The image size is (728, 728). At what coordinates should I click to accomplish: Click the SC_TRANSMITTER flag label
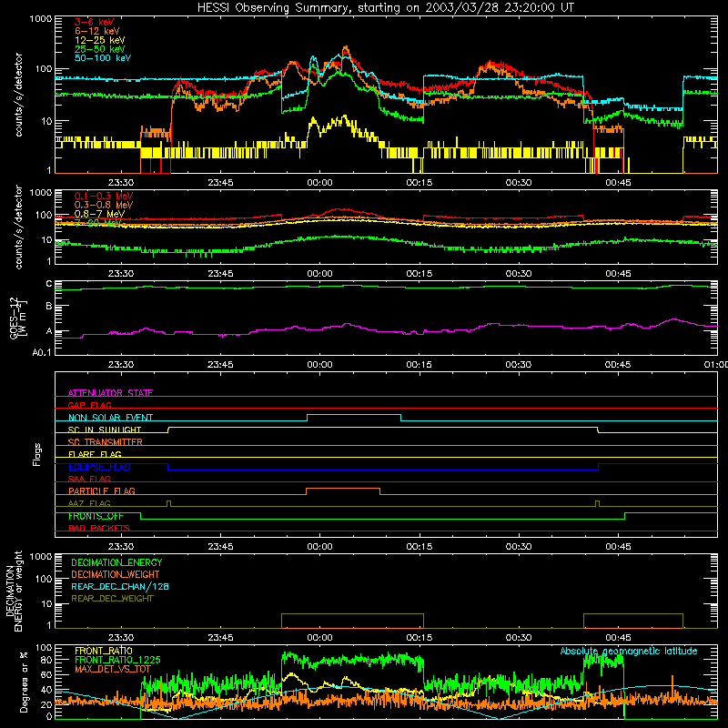pyautogui.click(x=105, y=441)
